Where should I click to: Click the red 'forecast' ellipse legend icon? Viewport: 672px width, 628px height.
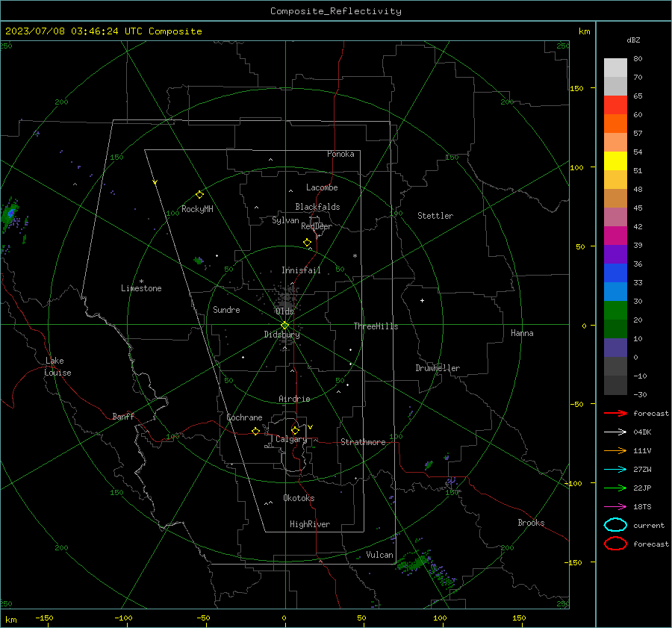(615, 544)
